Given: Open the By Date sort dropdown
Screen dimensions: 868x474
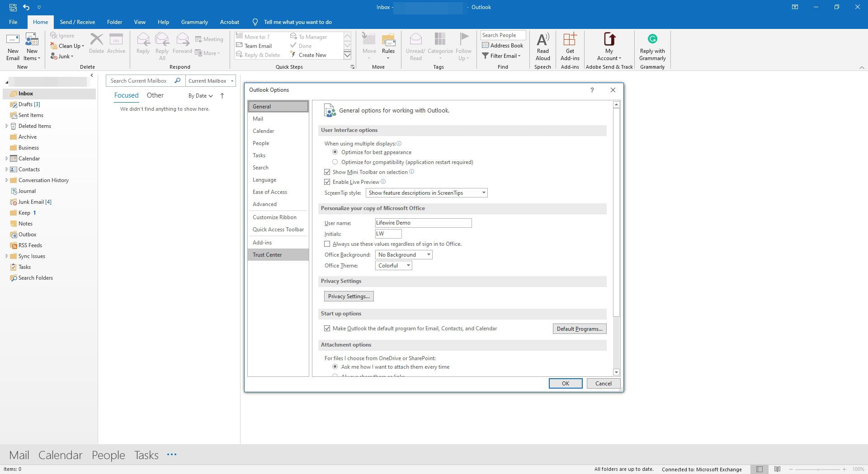Looking at the screenshot, I should click(x=200, y=96).
